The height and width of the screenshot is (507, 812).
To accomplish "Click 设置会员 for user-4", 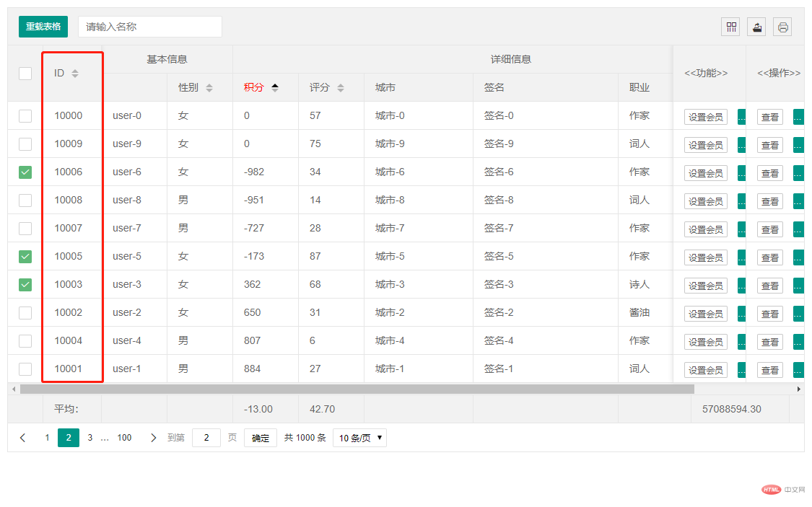I will click(705, 343).
